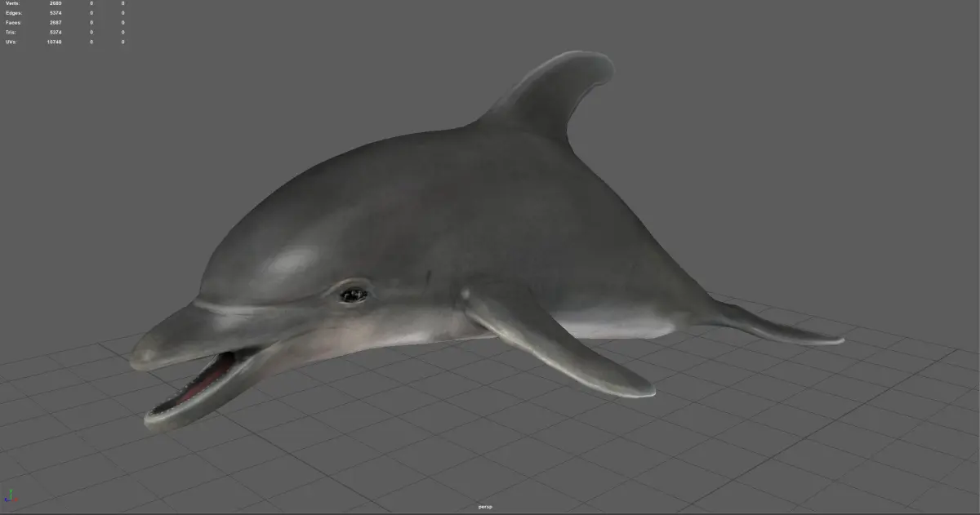Click the Verts label in the poly count HUD
The image size is (980, 515).
click(13, 3)
